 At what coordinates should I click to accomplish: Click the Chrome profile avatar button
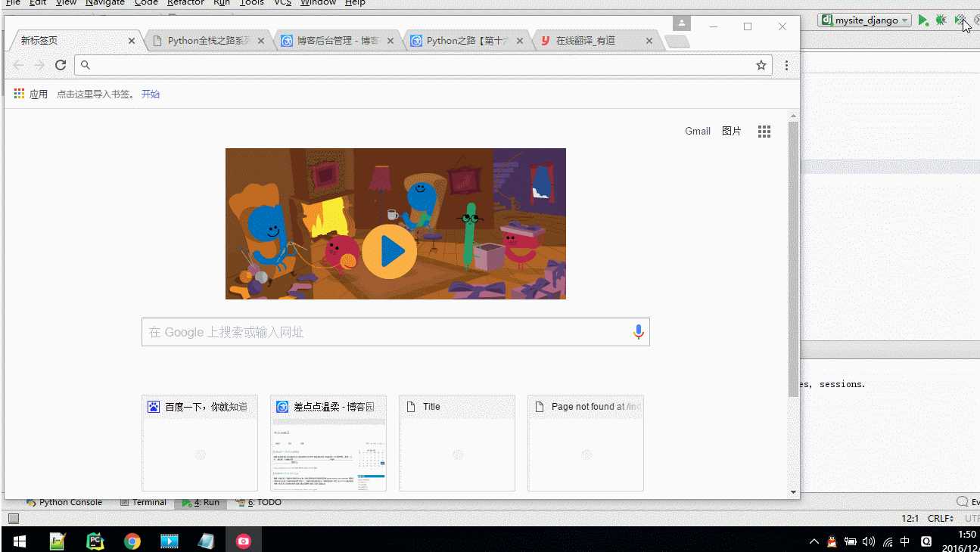pyautogui.click(x=682, y=24)
